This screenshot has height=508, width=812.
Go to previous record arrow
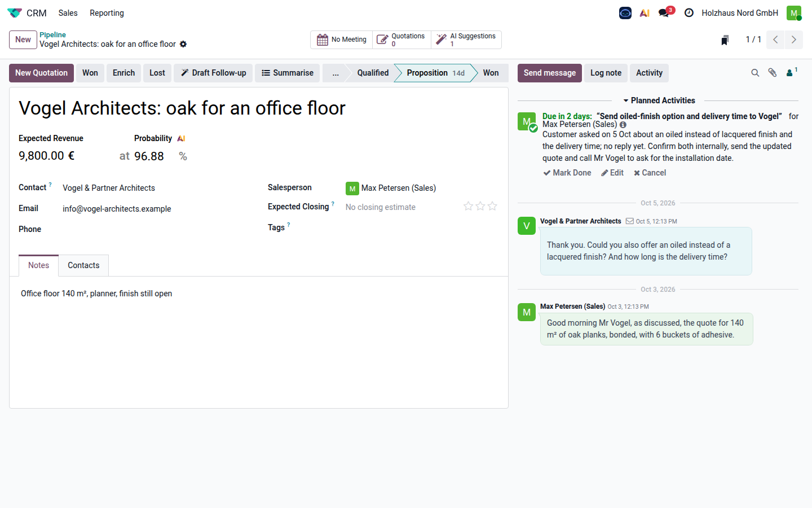pyautogui.click(x=775, y=40)
